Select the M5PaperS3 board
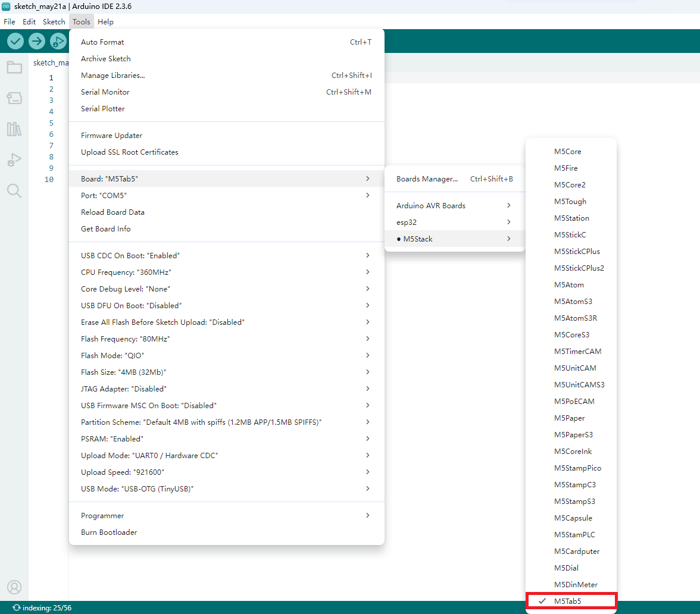Viewport: 700px width, 614px height. pyautogui.click(x=571, y=434)
